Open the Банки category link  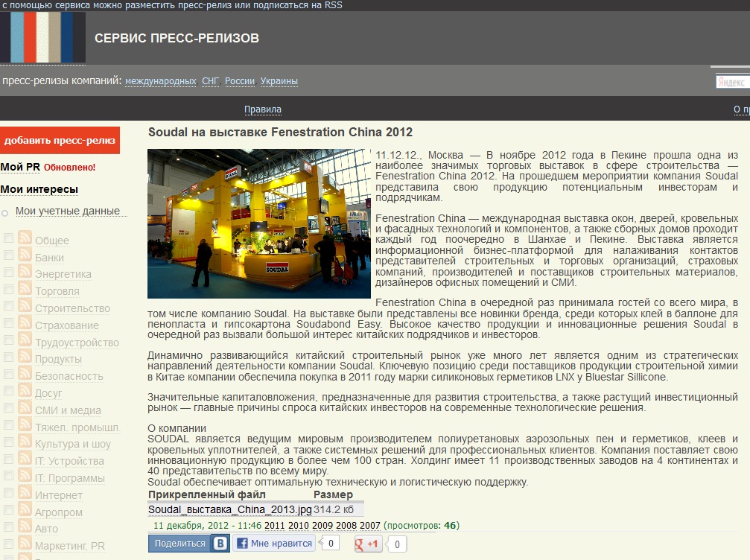pyautogui.click(x=49, y=258)
